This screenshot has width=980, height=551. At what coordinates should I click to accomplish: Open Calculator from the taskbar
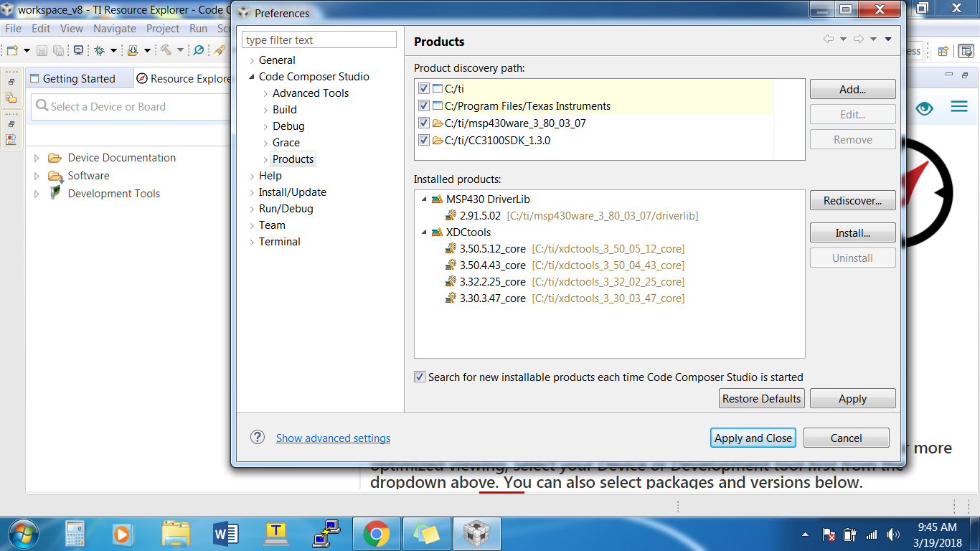click(75, 534)
